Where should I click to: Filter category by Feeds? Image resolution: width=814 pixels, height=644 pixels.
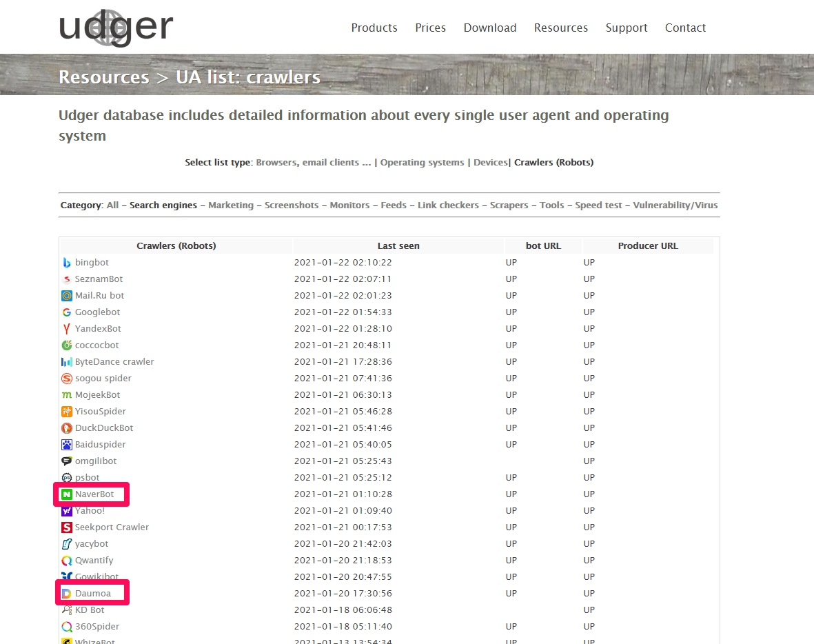pos(394,205)
